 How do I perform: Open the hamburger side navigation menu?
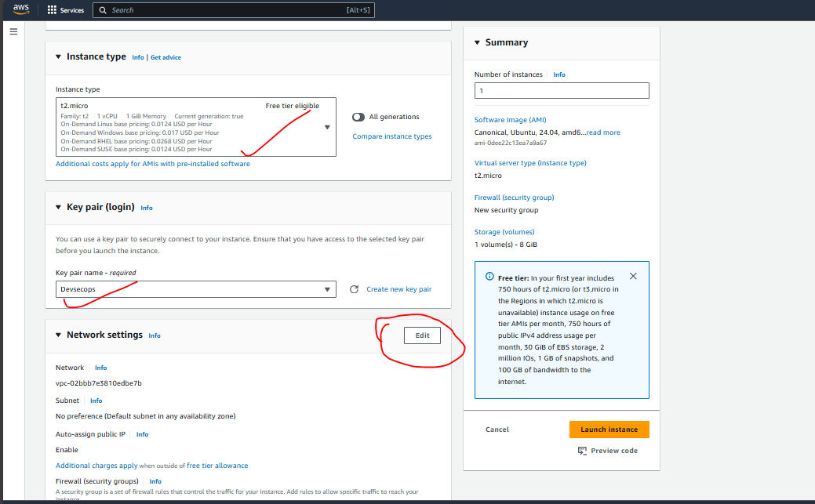(13, 31)
